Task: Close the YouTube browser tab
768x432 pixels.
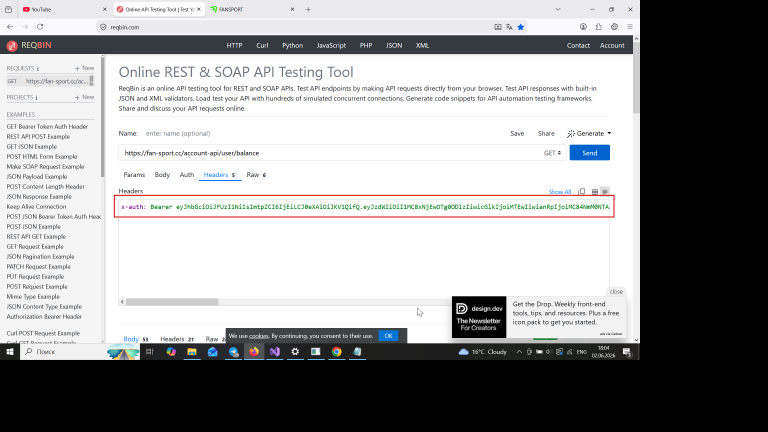Action: (x=104, y=9)
